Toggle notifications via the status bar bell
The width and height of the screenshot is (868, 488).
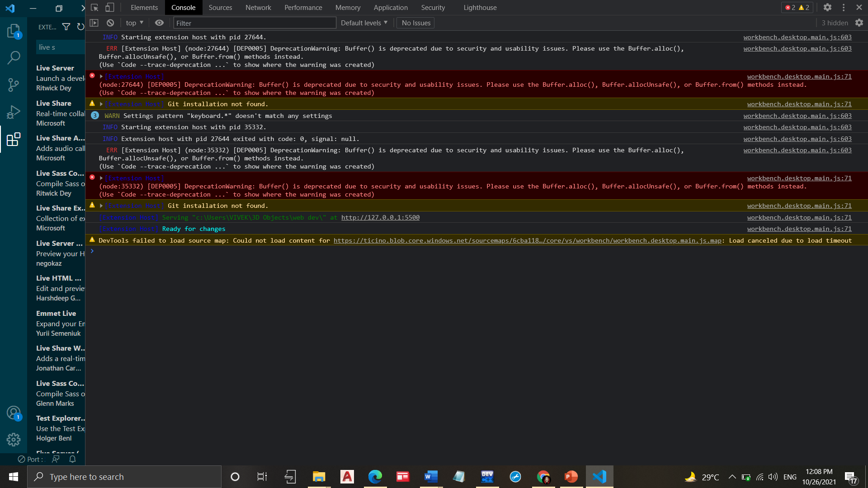72,459
